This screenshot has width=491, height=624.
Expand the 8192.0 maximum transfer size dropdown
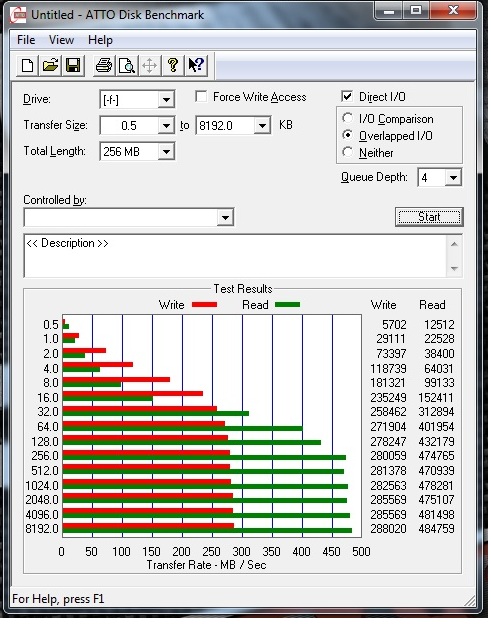click(262, 126)
